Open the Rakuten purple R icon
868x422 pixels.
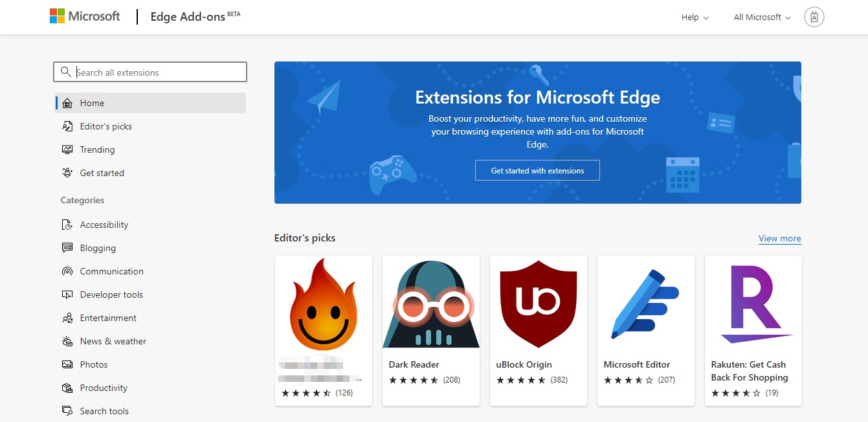tap(753, 304)
